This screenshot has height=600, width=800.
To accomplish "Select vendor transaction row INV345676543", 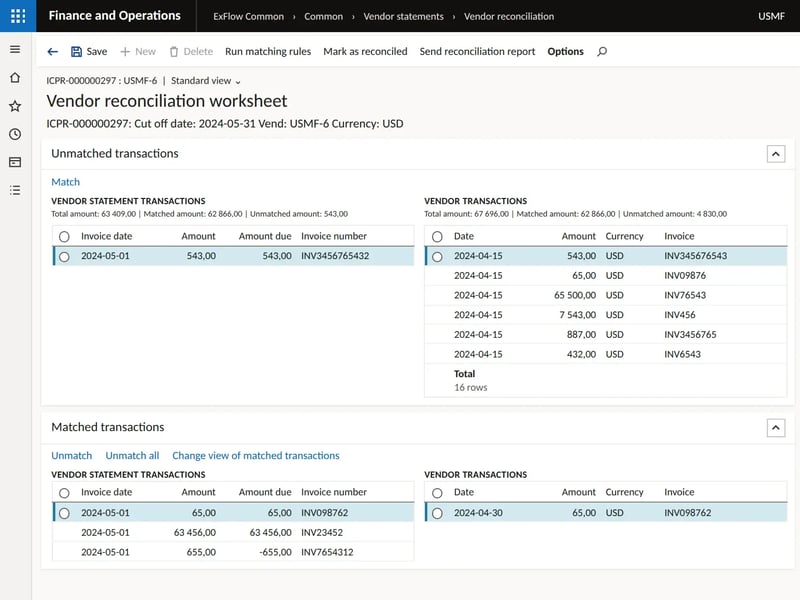I will pos(437,257).
